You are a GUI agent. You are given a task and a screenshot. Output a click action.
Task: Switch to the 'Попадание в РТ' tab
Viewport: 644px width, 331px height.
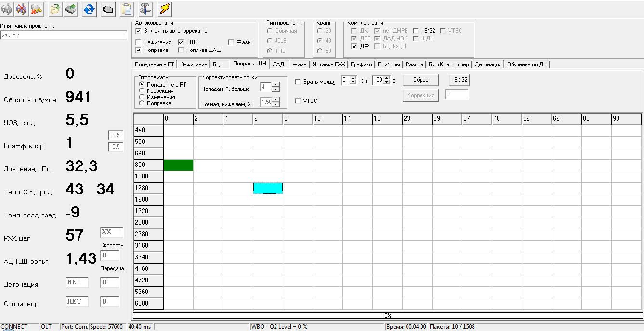tap(154, 64)
